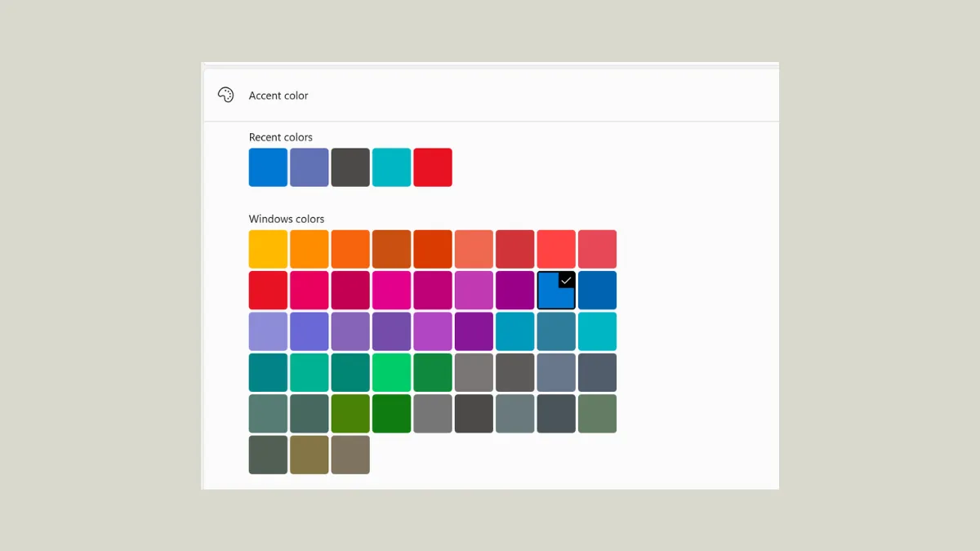This screenshot has height=551, width=980.
Task: Pick the first blue swatch under Recent colors
Action: (x=268, y=167)
